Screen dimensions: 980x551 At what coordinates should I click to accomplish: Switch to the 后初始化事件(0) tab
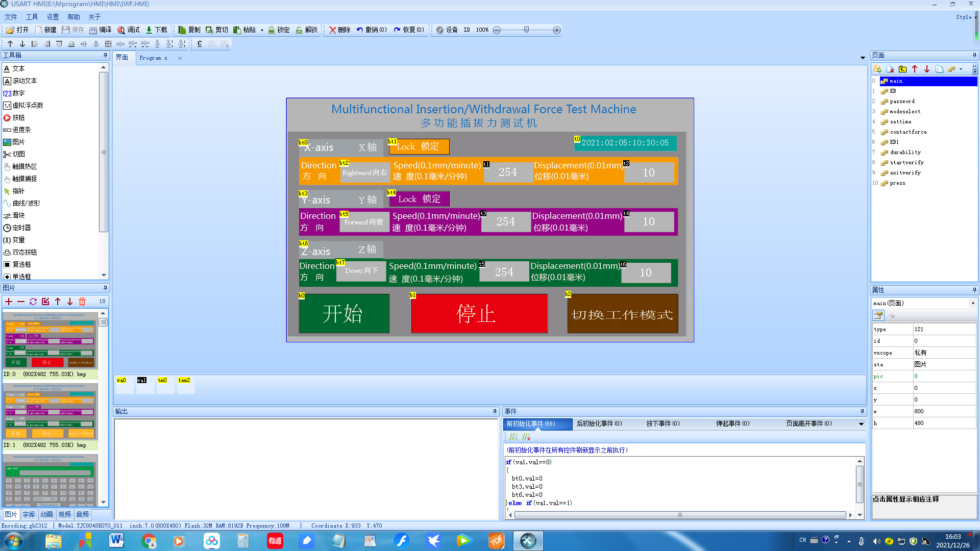pos(599,424)
